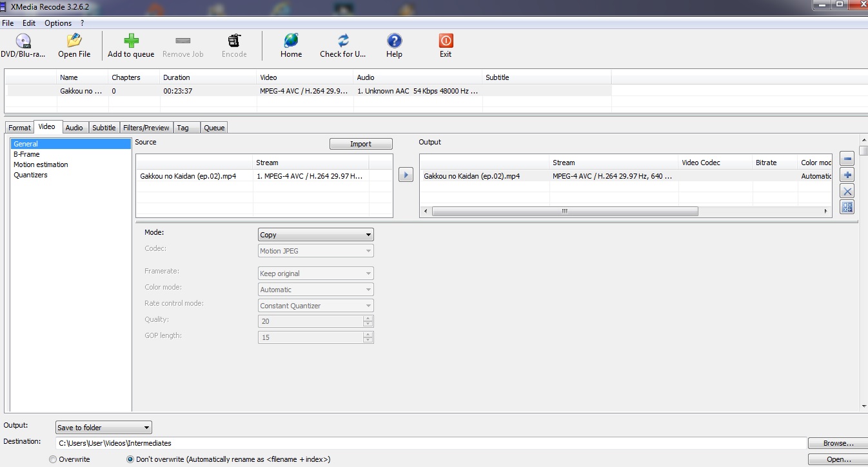Viewport: 868px width, 467px height.
Task: Click the Encode toolbar icon
Action: (x=234, y=41)
